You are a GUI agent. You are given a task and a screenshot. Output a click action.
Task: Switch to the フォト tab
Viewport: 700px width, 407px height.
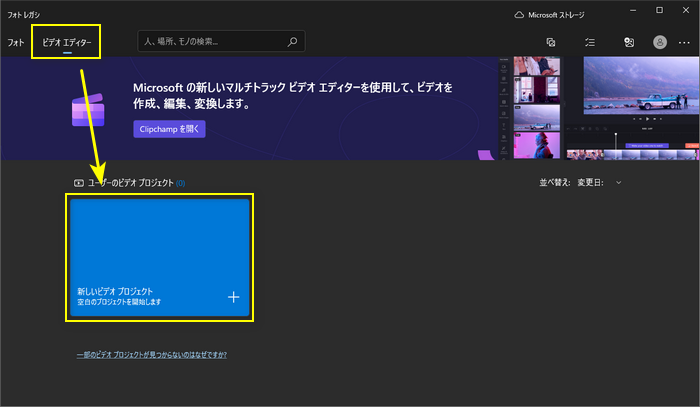(16, 42)
